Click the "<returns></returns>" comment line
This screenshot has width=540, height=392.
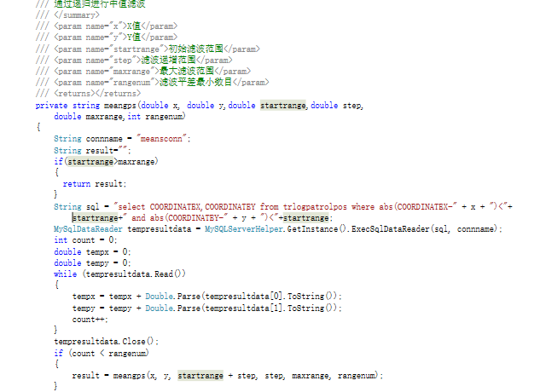[x=88, y=93]
